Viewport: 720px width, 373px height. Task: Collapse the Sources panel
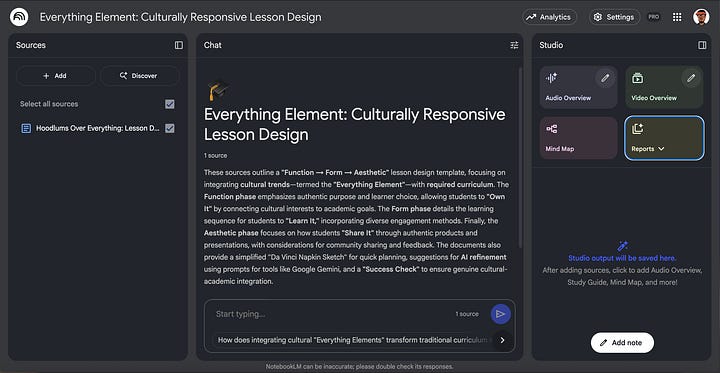(179, 45)
